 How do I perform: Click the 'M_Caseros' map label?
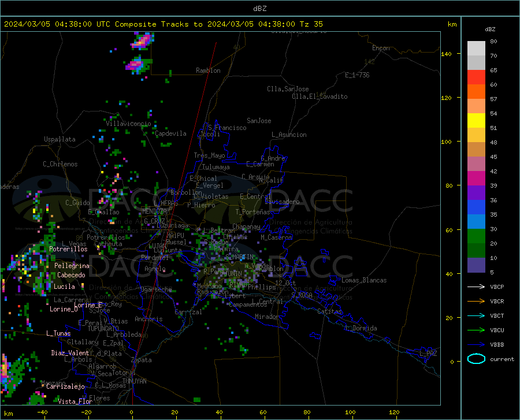click(276, 237)
